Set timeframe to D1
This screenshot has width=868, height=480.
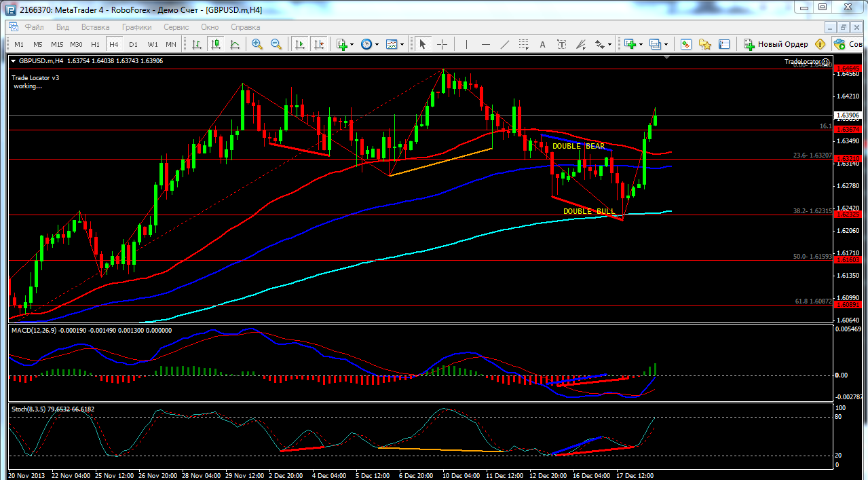[x=133, y=44]
